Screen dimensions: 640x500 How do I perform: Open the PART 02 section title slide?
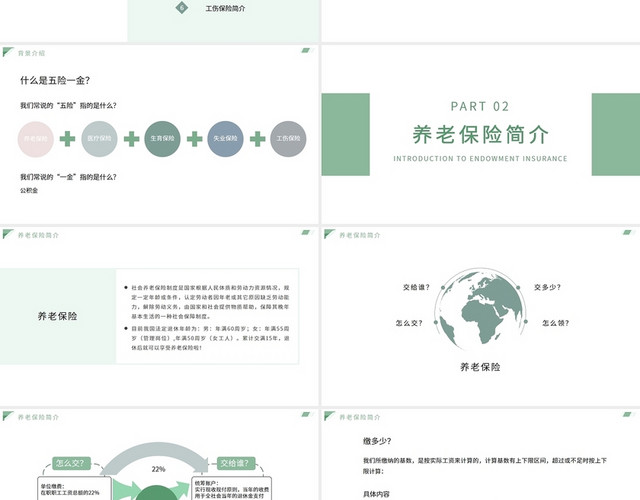481,134
